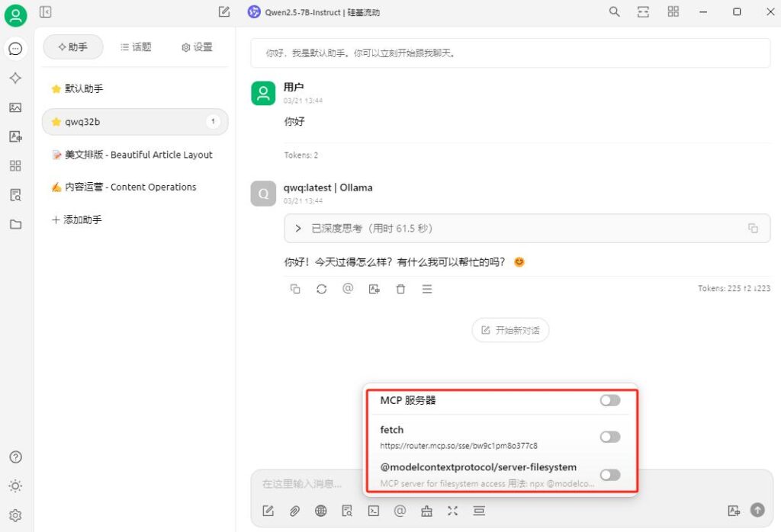Search messages with the magnifier icon
The image size is (781, 532).
pyautogui.click(x=614, y=12)
